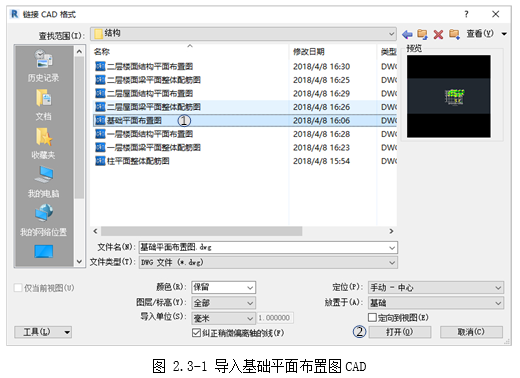Expand the 查找范围 folder dropdown
Screen dimensions: 520x378
point(391,34)
